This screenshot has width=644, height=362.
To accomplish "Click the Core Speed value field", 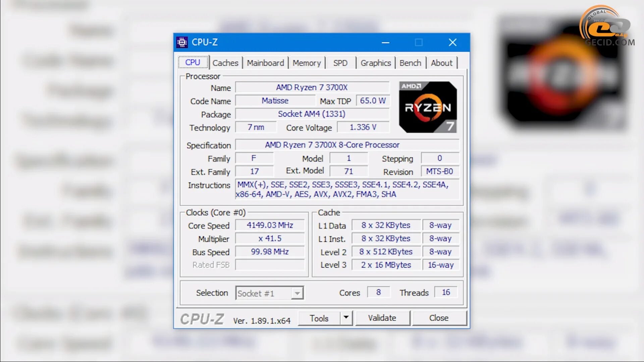I will click(x=270, y=225).
